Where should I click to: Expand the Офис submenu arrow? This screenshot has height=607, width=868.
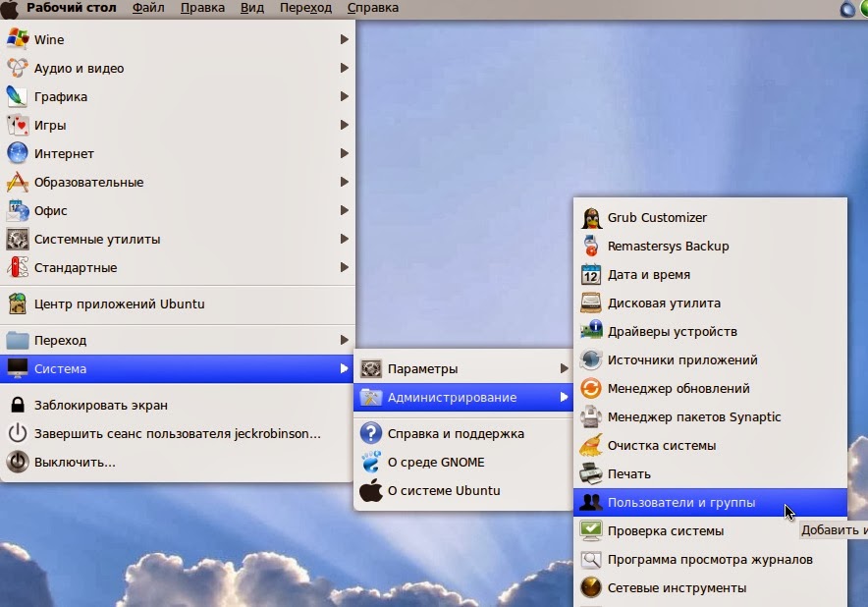pos(345,210)
